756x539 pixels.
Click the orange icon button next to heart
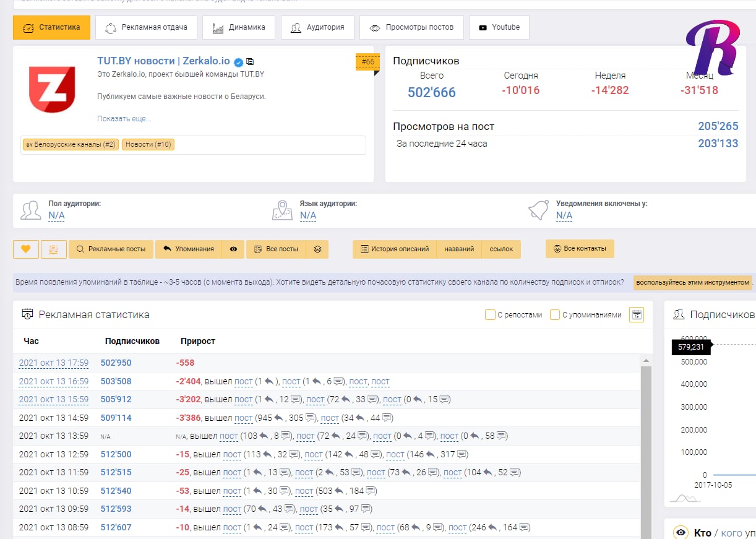tap(54, 249)
